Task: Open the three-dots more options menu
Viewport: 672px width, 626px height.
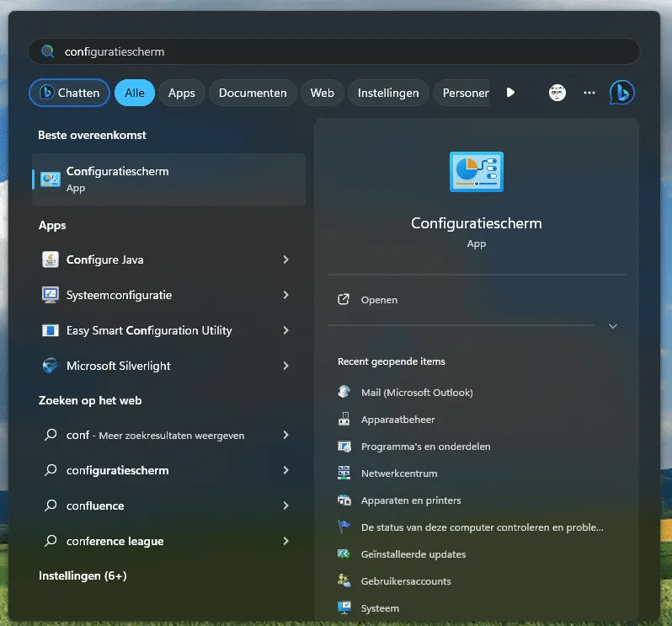Action: point(589,93)
